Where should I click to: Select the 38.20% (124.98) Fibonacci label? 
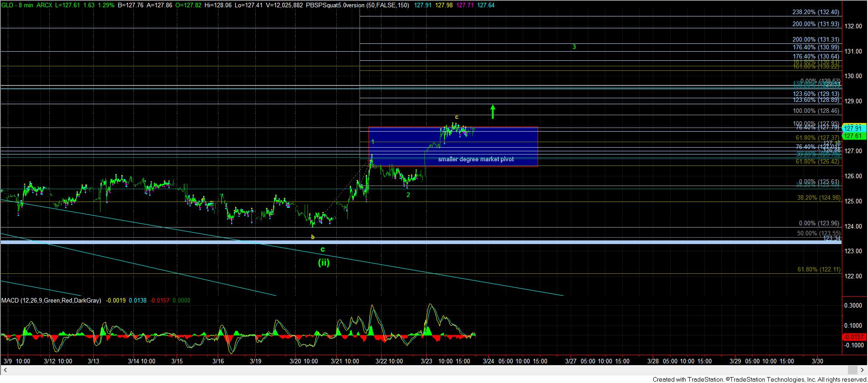pyautogui.click(x=818, y=198)
